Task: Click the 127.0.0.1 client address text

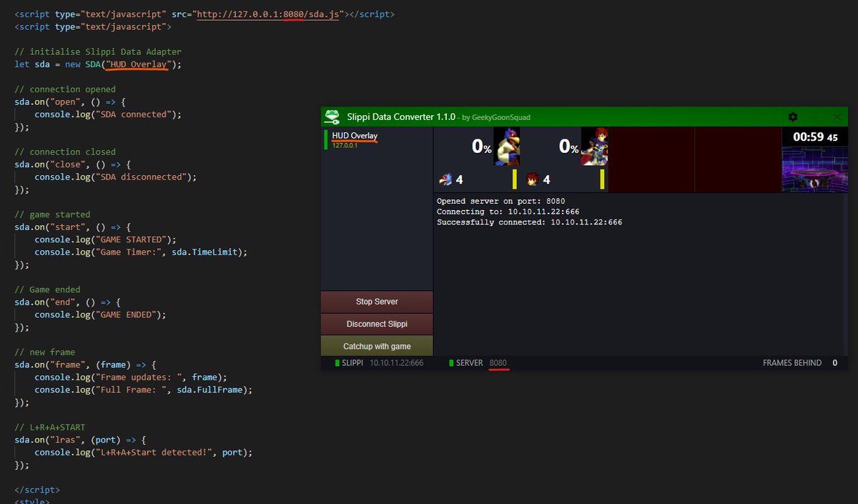Action: click(x=345, y=146)
